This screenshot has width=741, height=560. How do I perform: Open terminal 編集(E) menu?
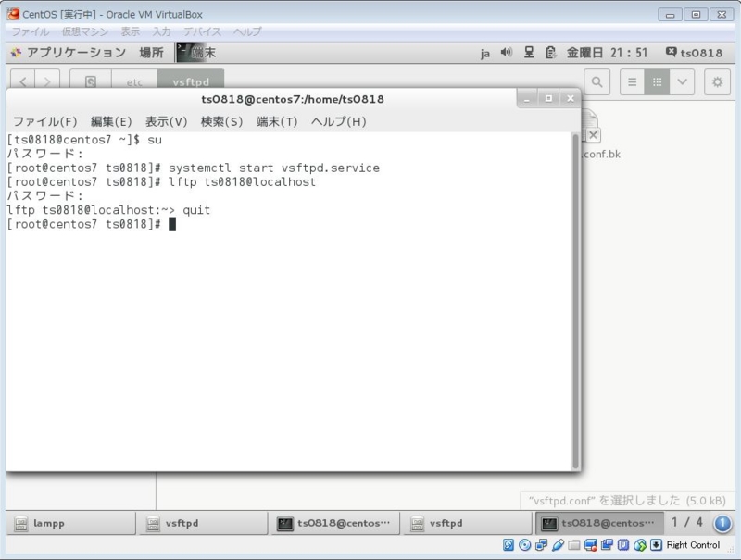pyautogui.click(x=111, y=121)
